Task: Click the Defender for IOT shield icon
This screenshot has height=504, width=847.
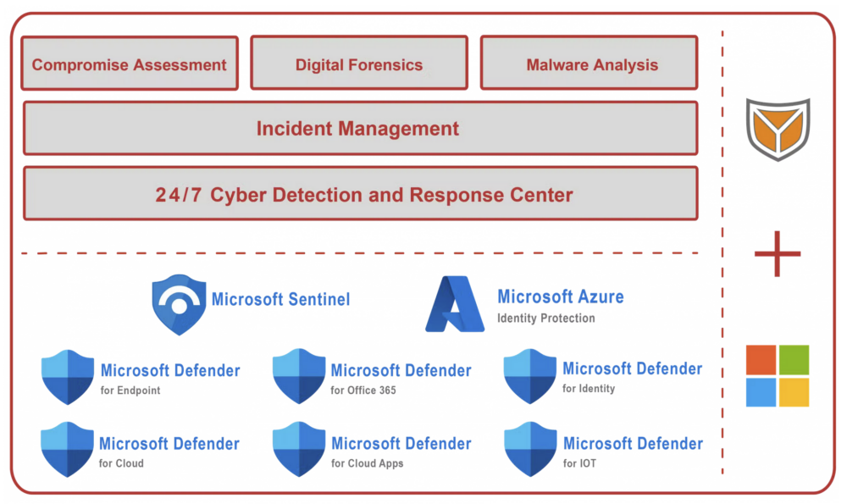Action: pos(530,450)
